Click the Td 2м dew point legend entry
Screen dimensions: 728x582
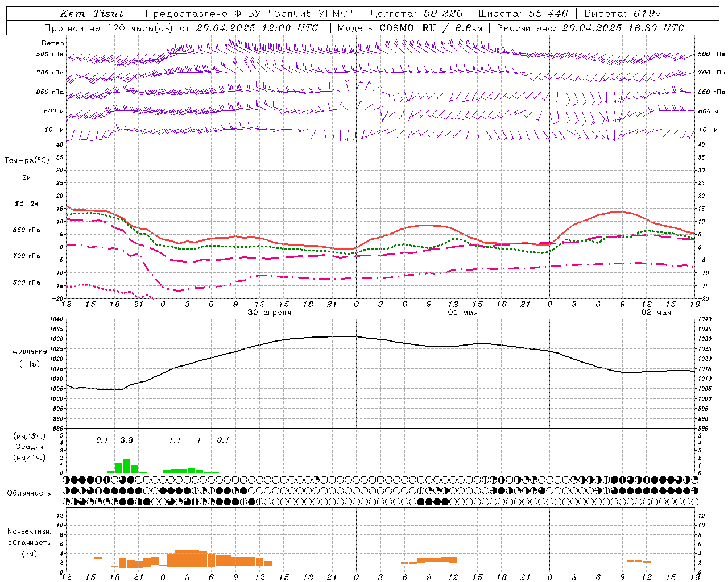pos(26,203)
